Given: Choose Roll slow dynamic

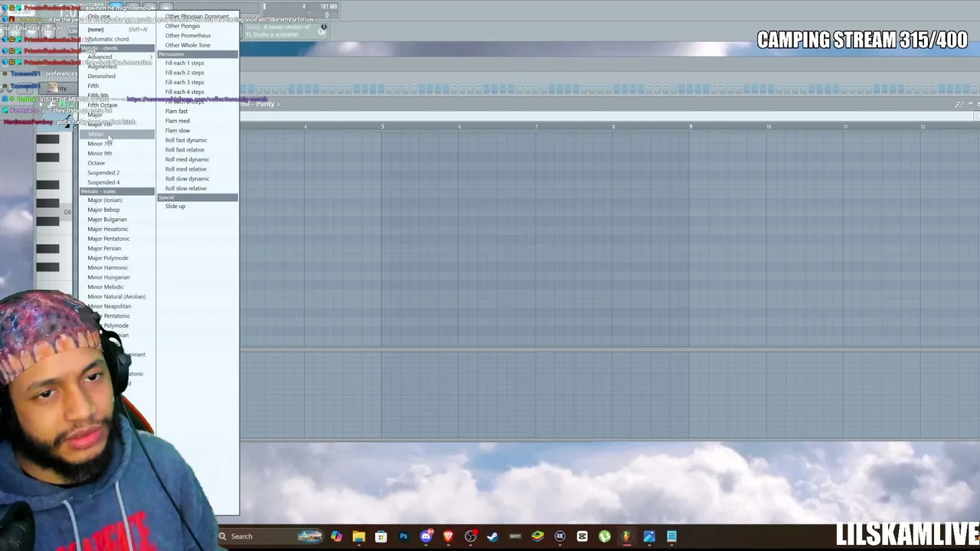Looking at the screenshot, I should [x=198, y=178].
